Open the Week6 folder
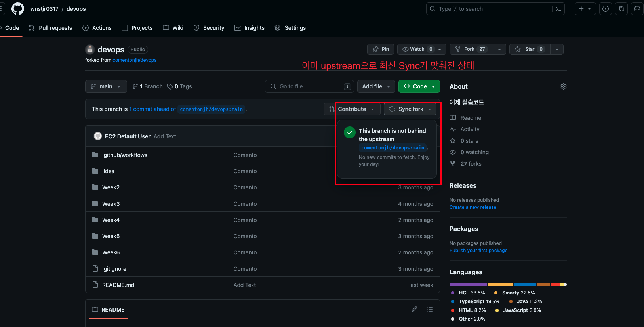 (111, 252)
